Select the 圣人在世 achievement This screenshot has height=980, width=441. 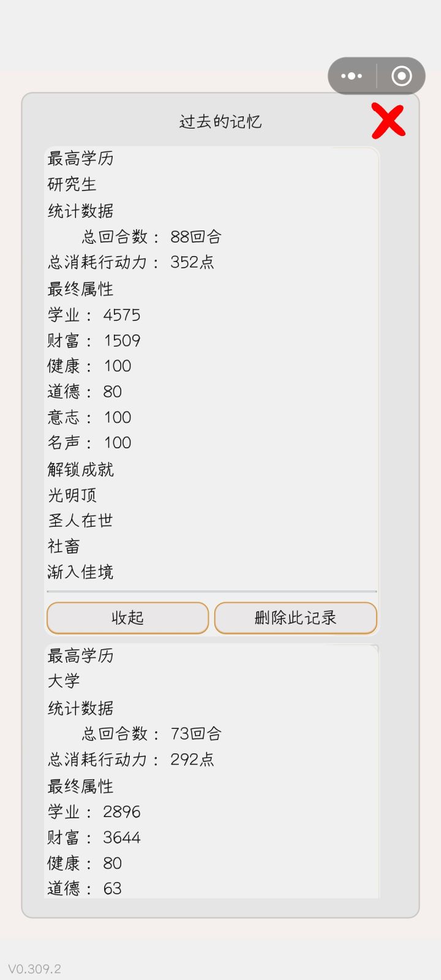pos(81,521)
